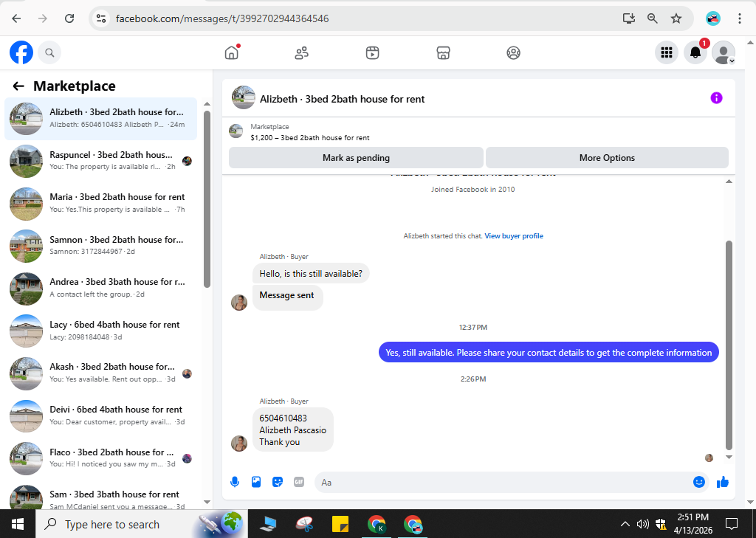Open the Windows Start menu
The image size is (756, 538).
point(18,524)
